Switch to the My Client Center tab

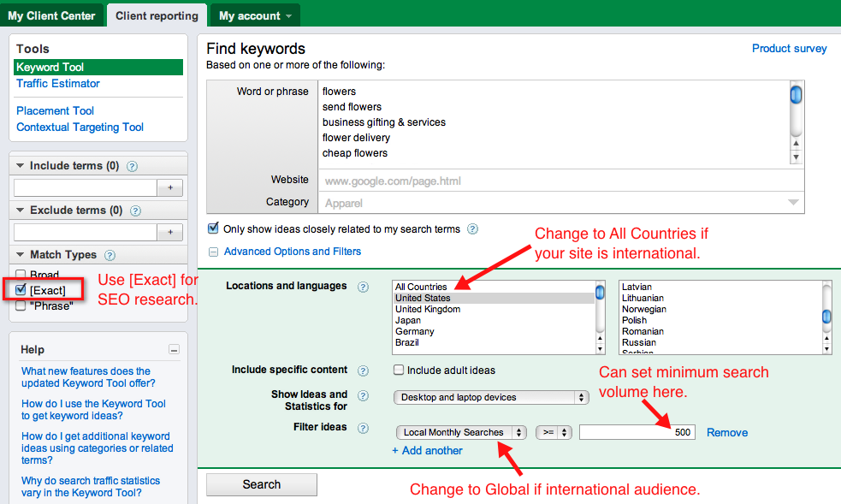51,15
